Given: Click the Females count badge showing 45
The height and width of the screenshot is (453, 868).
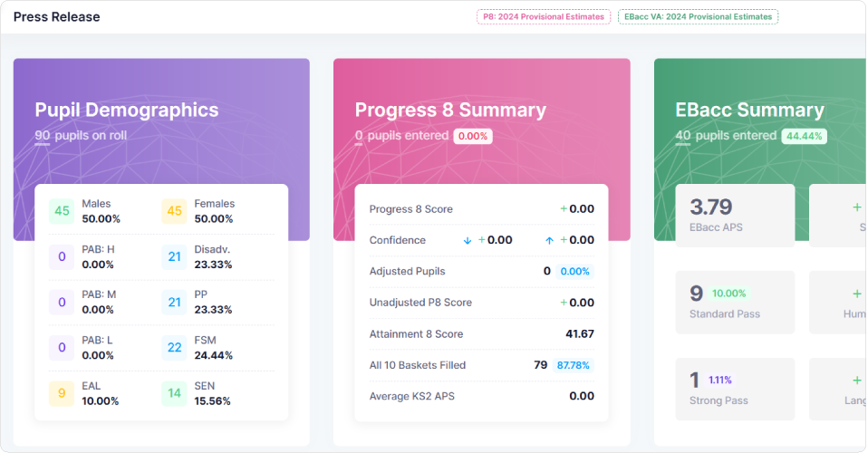Looking at the screenshot, I should 174,211.
